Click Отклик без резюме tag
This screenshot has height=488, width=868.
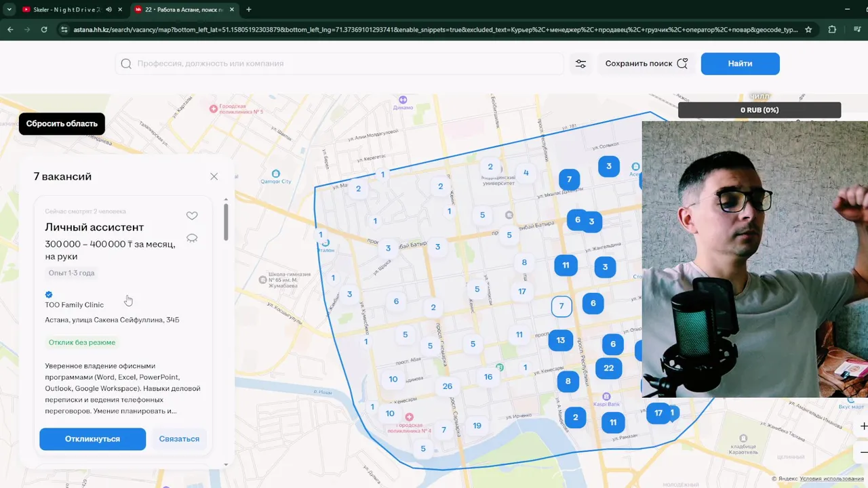82,342
